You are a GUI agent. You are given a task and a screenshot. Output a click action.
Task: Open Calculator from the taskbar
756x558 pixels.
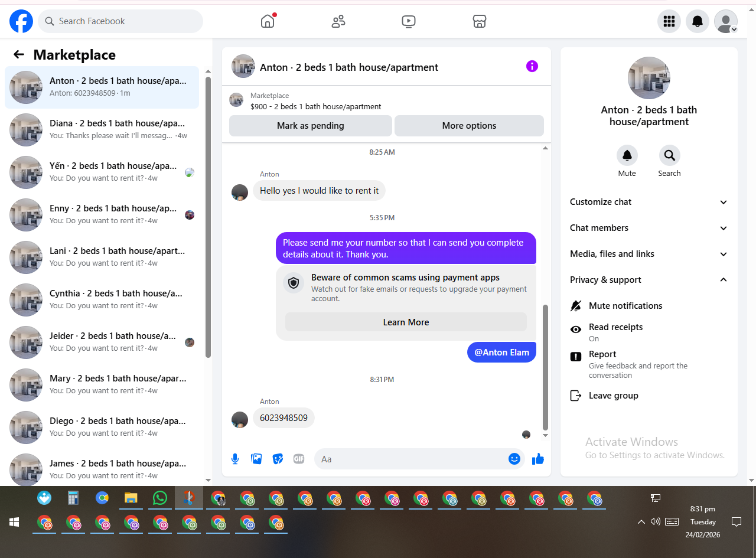(73, 498)
